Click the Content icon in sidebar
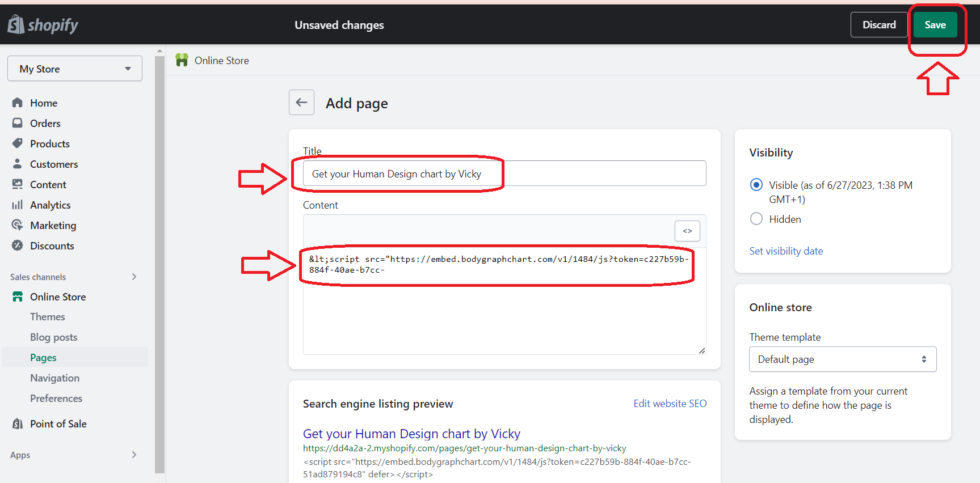Viewport: 980px width, 483px height. tap(18, 184)
